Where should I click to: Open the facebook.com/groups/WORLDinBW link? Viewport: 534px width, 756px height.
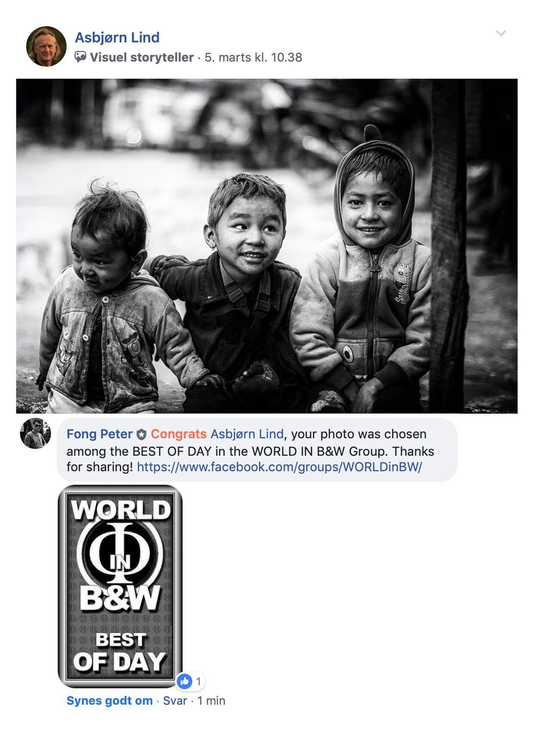pyautogui.click(x=279, y=467)
